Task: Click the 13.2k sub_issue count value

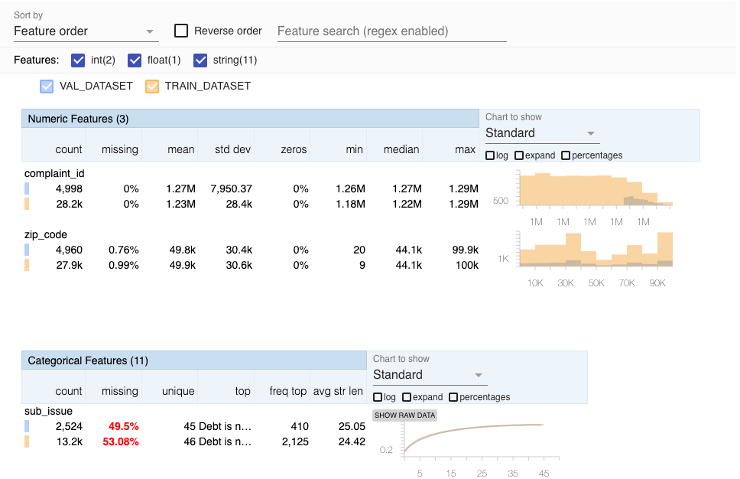Action: 69,442
